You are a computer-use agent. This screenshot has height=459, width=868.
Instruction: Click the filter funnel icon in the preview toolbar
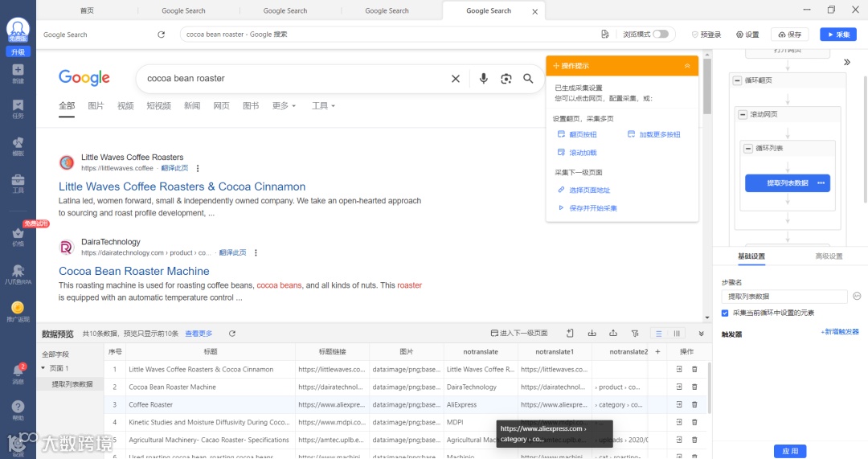[x=635, y=334]
